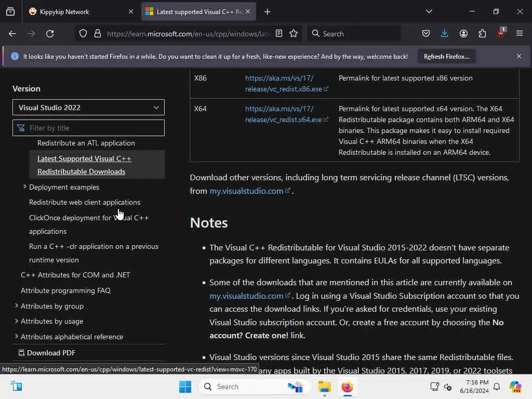
Task: Open my.visualstudio.com link in Notes
Action: click(x=249, y=296)
